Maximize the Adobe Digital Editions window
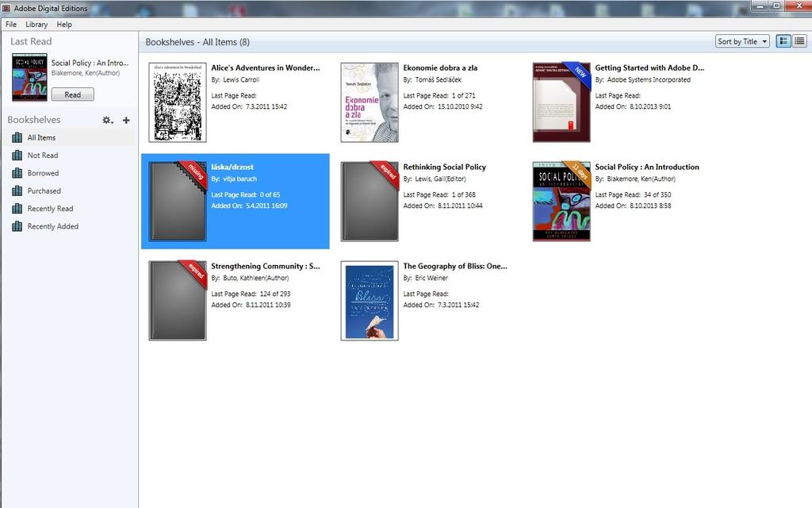Screen dimensions: 812x508 pos(776,6)
